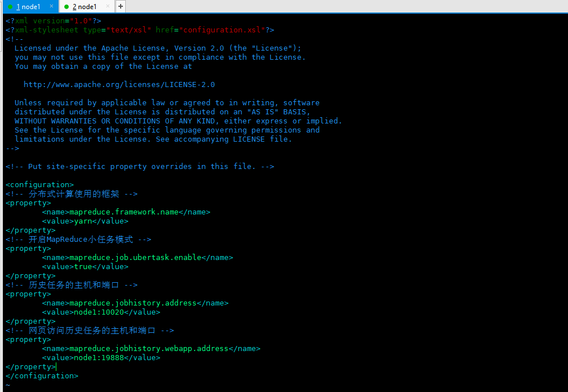
Task: Click the green status dot on '2 node1' tab
Action: [x=66, y=7]
